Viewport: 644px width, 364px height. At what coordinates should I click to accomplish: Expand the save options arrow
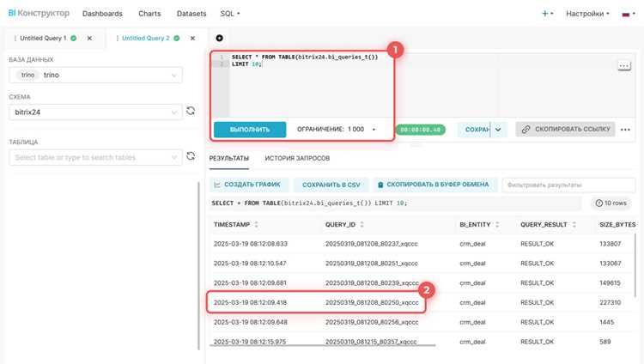tap(498, 130)
